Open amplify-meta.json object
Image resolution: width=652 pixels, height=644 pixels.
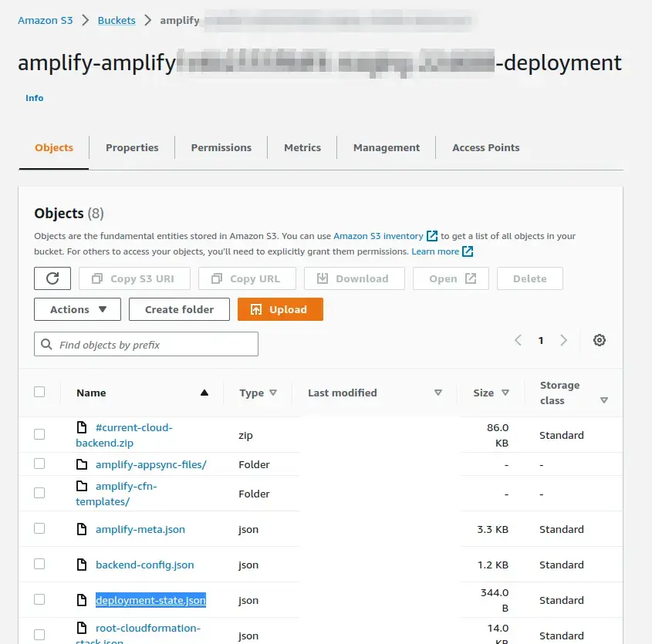pos(140,529)
